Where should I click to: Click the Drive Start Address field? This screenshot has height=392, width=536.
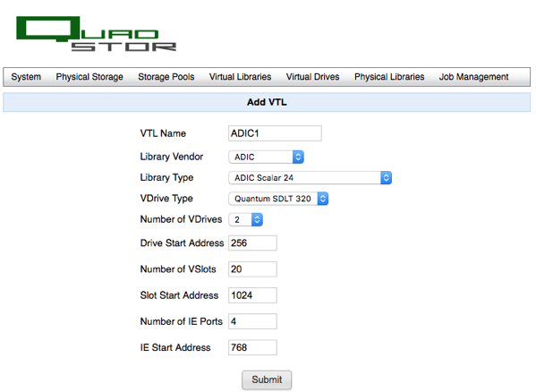coord(252,243)
